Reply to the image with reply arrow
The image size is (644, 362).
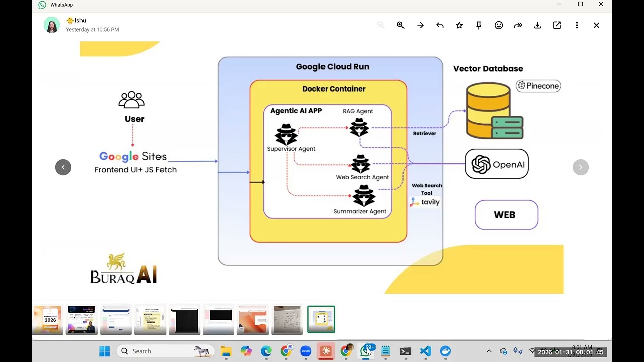pos(440,25)
